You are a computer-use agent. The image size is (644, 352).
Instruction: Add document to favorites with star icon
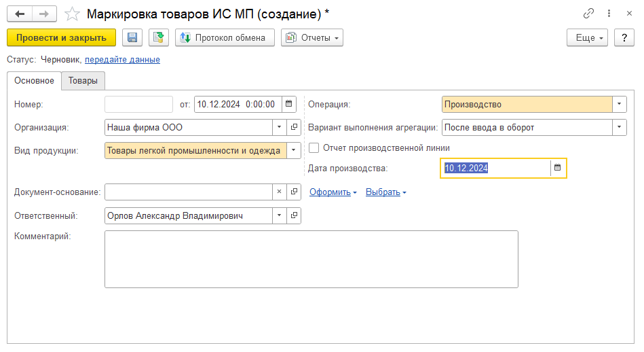(x=71, y=14)
